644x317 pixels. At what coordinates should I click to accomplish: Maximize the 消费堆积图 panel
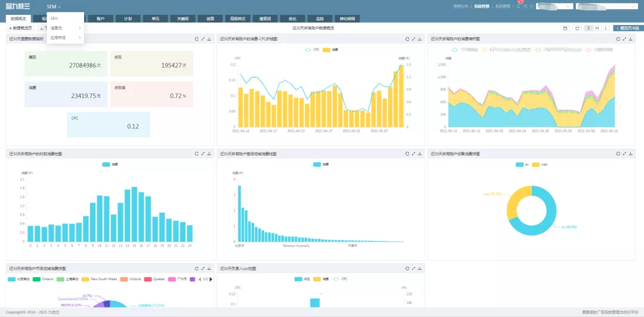(x=624, y=39)
